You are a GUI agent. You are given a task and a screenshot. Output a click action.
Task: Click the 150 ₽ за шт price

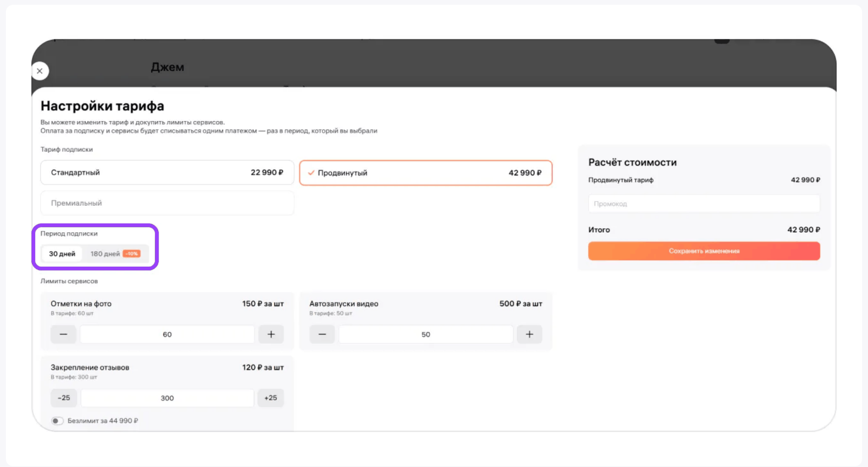click(263, 304)
